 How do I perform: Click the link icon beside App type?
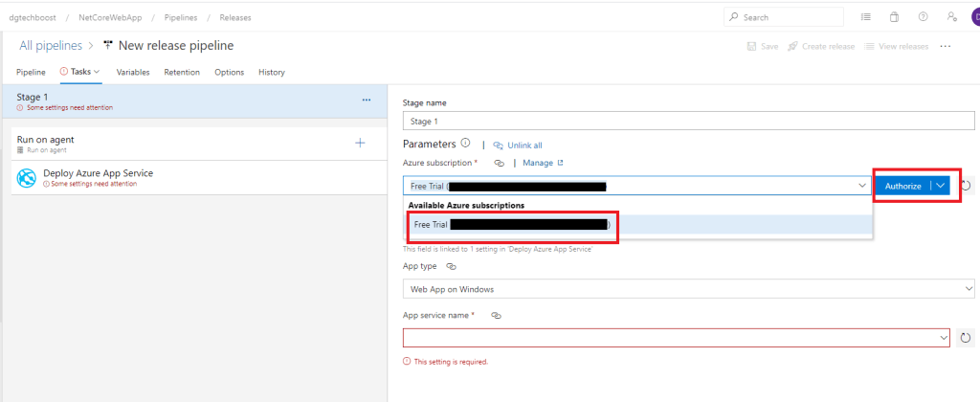click(x=451, y=267)
